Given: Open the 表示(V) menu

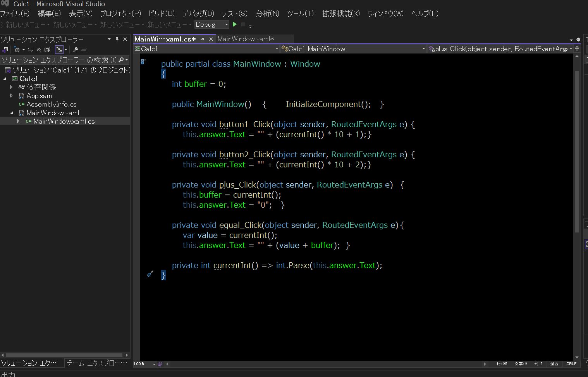Looking at the screenshot, I should (81, 14).
